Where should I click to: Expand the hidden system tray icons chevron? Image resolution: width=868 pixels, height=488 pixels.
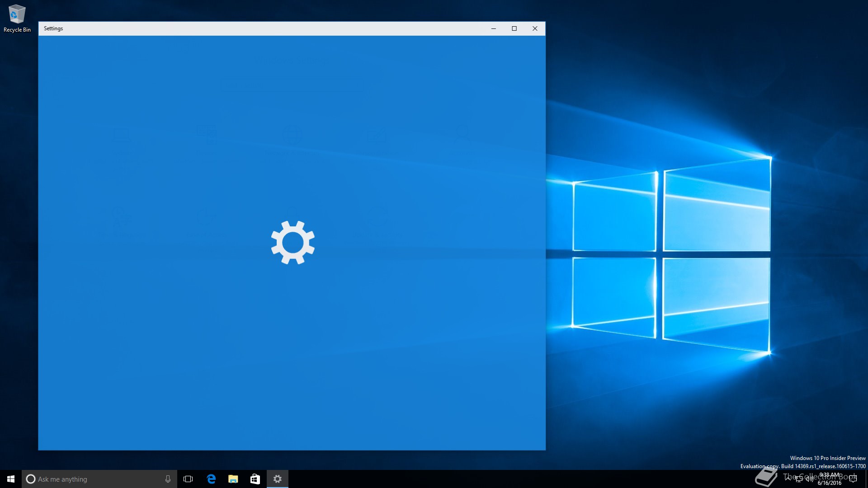pos(788,479)
